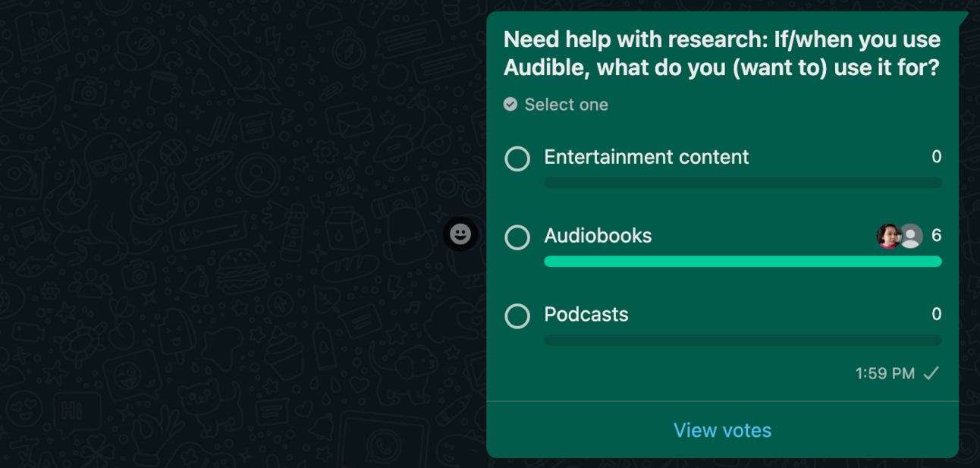Click the 1:59 PM message timestamp
The width and height of the screenshot is (980, 468).
click(x=884, y=373)
